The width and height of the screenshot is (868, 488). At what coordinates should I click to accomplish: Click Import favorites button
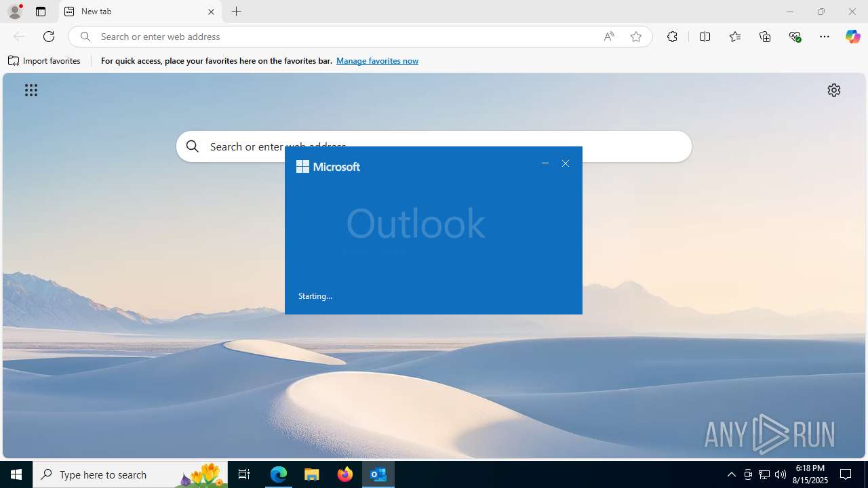pos(44,61)
